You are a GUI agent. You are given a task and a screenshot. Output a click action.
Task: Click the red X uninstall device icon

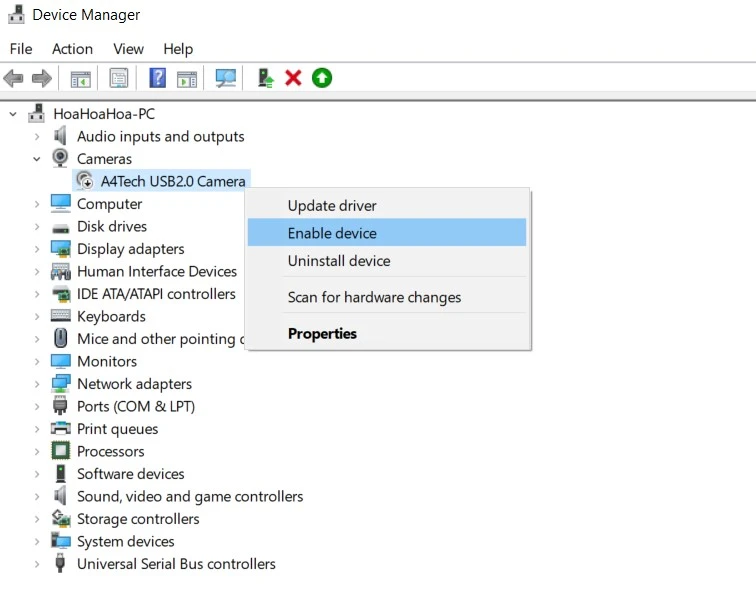coord(293,78)
